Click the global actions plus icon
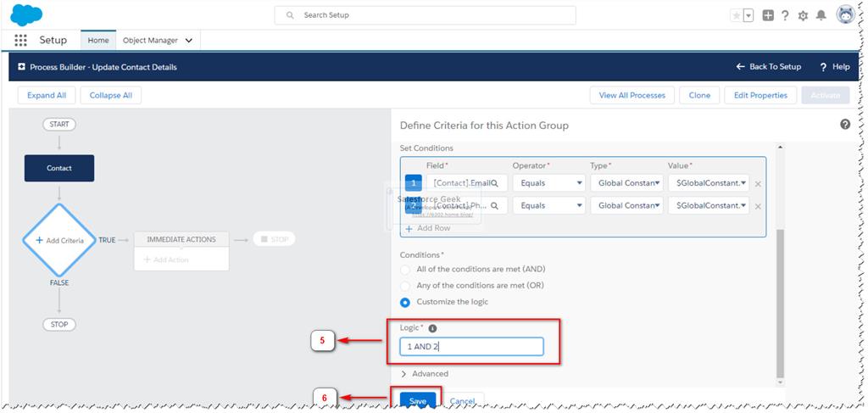 pos(768,15)
